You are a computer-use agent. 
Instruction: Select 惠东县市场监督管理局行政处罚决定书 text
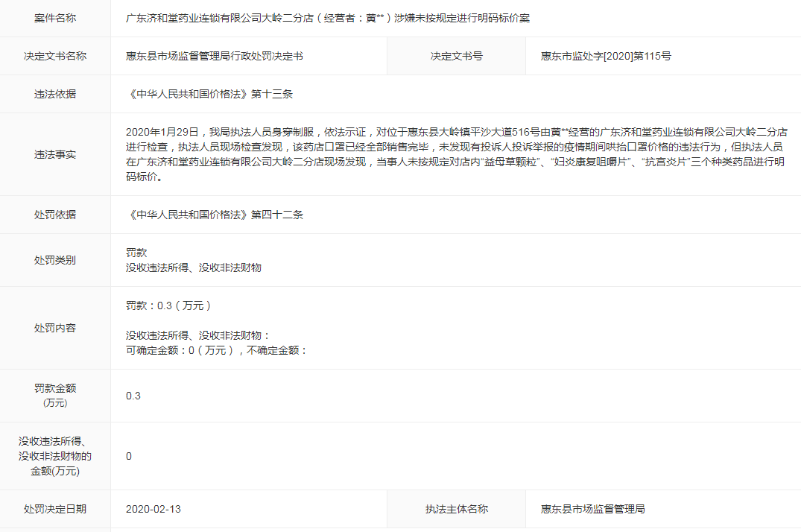[215, 56]
